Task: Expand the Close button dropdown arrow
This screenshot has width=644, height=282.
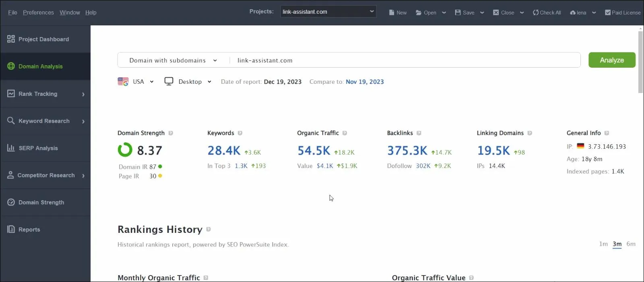Action: 522,12
